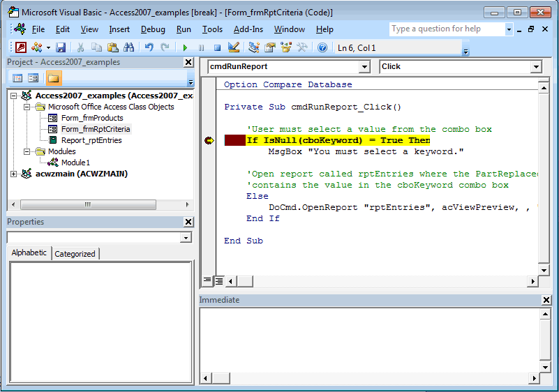
Task: Open the Debug menu
Action: (x=153, y=29)
